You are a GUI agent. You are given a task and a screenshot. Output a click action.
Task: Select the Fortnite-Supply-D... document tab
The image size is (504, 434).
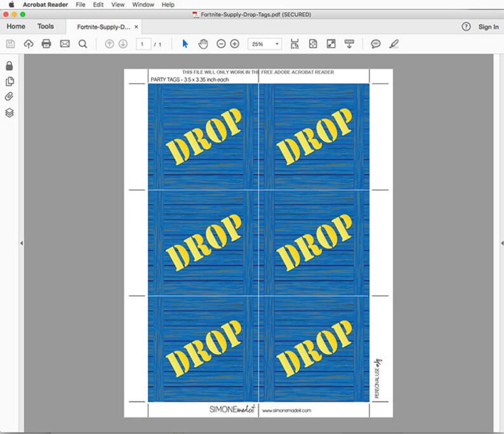coord(103,27)
